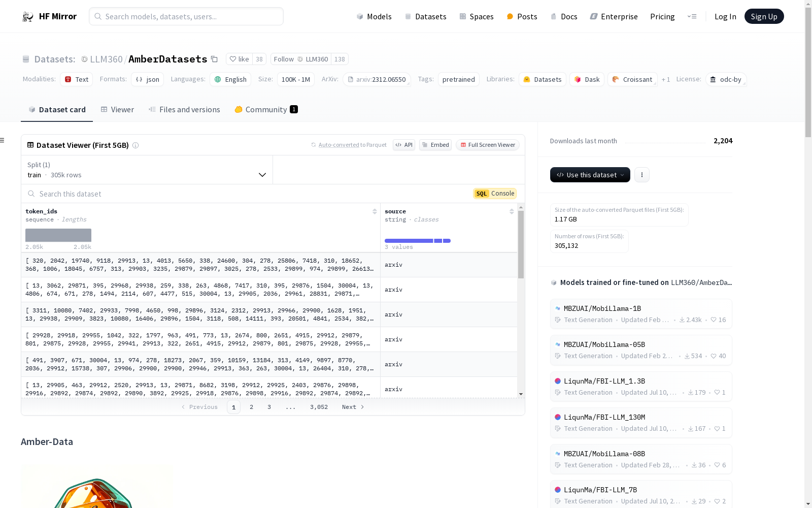
Task: Open Enterprise in top navigation
Action: (x=614, y=16)
